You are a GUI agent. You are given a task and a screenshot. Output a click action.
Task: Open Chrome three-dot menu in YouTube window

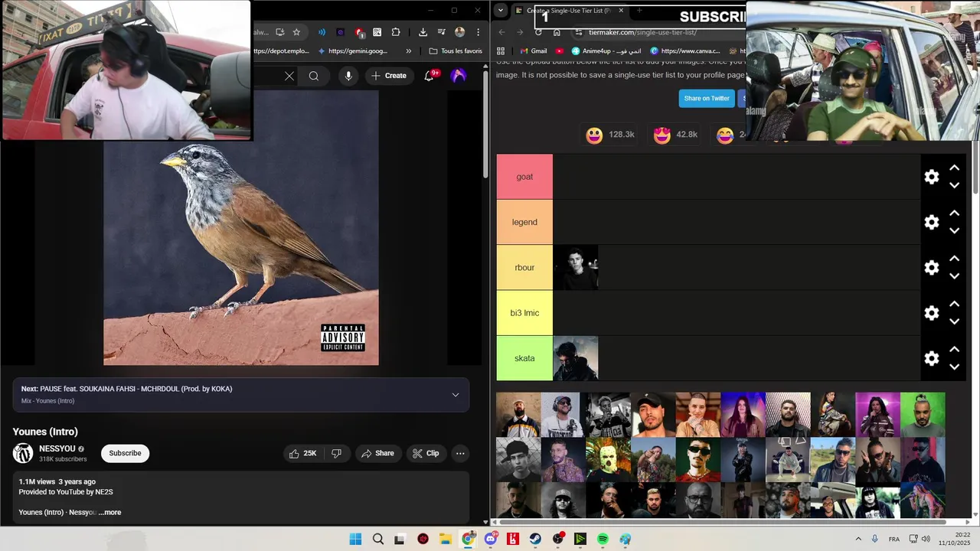click(x=478, y=32)
